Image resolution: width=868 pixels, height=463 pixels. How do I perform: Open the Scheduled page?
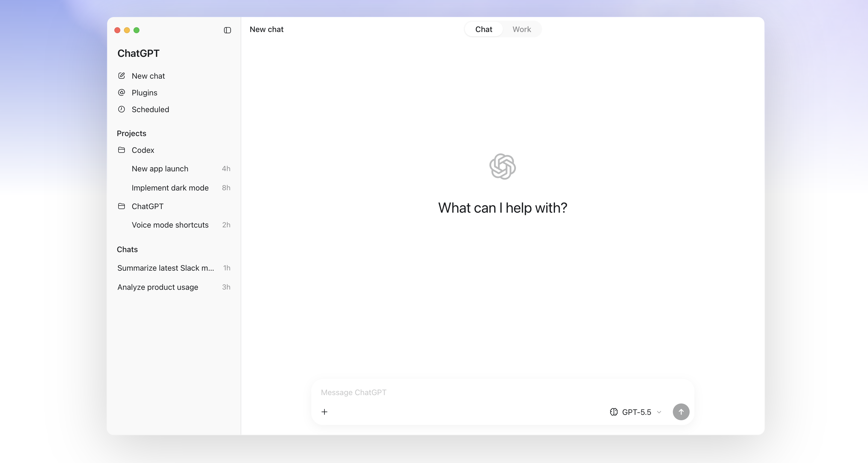tap(174, 109)
